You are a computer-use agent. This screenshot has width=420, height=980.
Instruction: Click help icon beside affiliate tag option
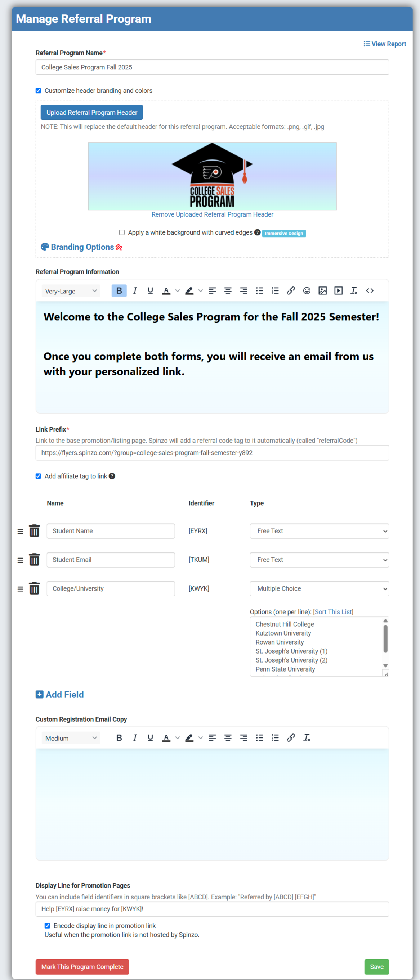click(112, 476)
